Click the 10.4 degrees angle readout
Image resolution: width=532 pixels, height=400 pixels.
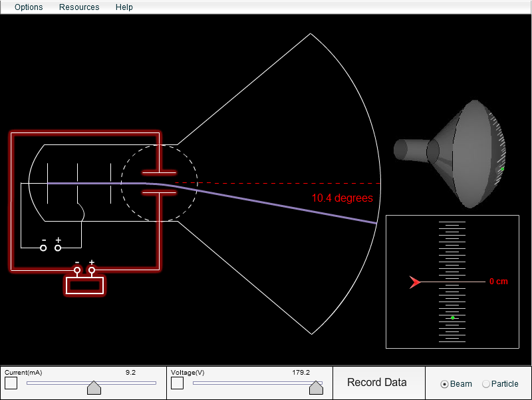tap(342, 198)
